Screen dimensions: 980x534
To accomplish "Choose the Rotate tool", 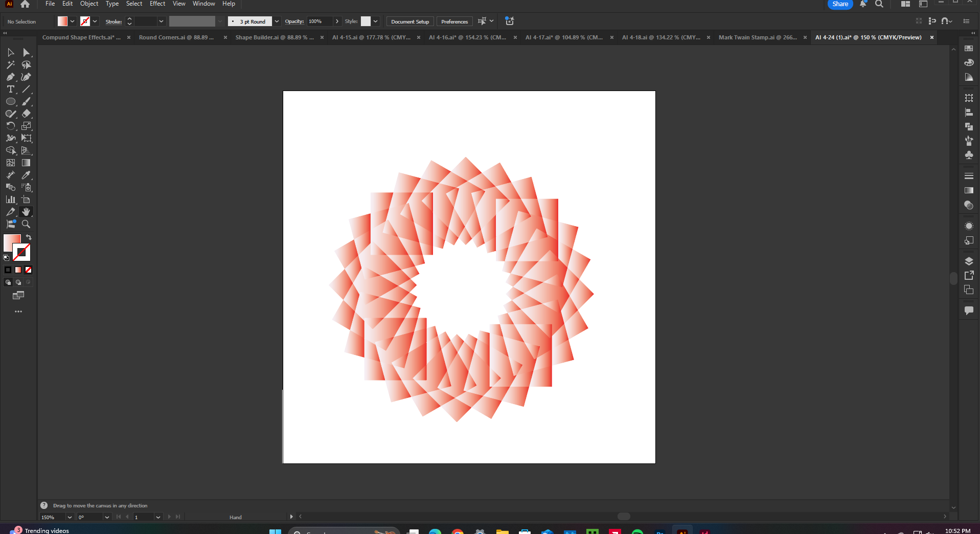I will pyautogui.click(x=10, y=126).
